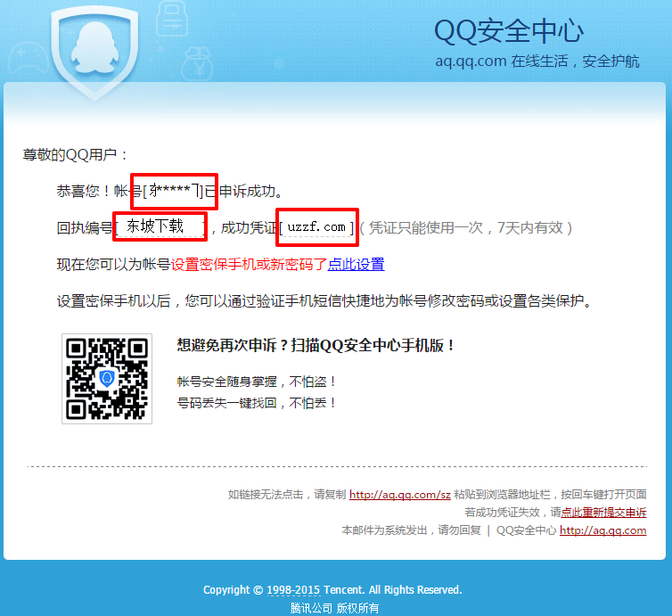The width and height of the screenshot is (672, 616).
Task: Click the note '凭证只能使用一次，7天内有效'
Action: tap(466, 227)
